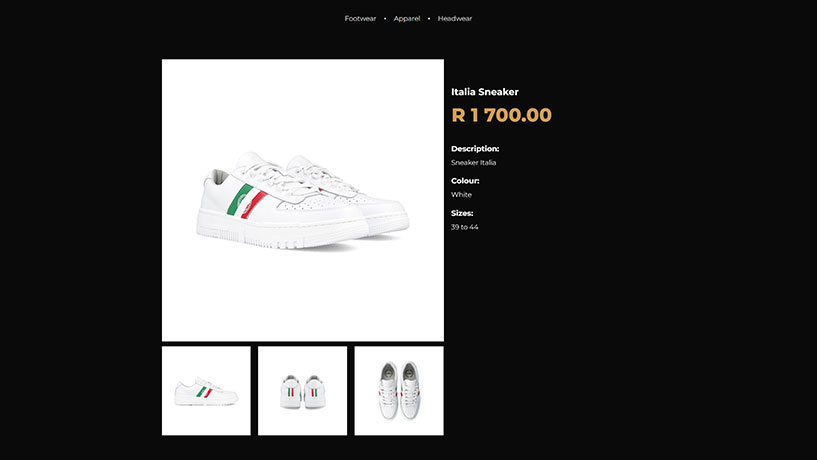
Task: Go to the Apparel section
Action: pyautogui.click(x=407, y=18)
